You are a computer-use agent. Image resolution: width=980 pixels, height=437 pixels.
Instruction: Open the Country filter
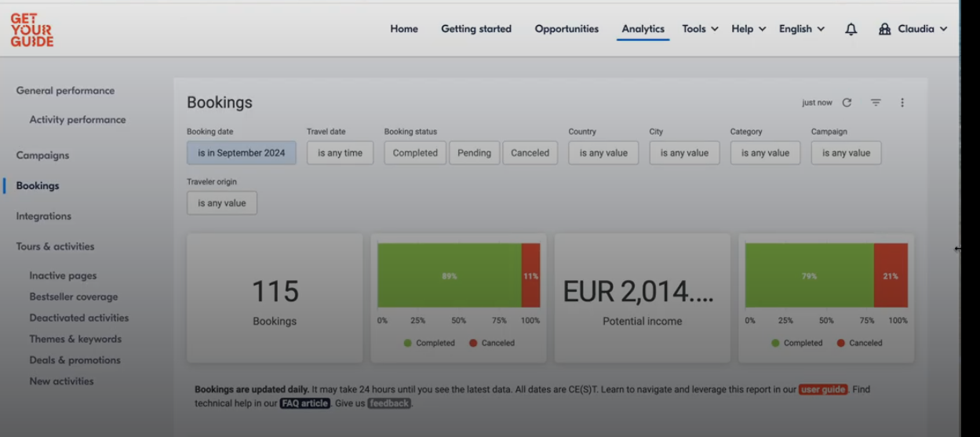pos(603,153)
